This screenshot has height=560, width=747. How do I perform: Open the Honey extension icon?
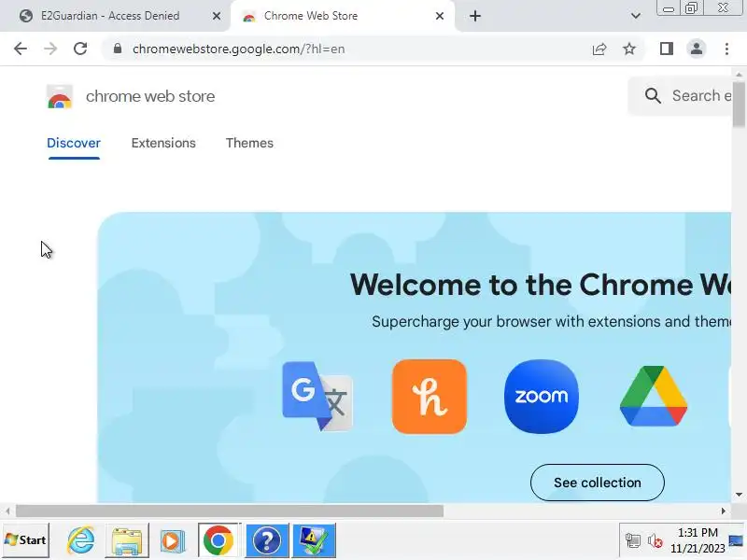pyautogui.click(x=430, y=396)
